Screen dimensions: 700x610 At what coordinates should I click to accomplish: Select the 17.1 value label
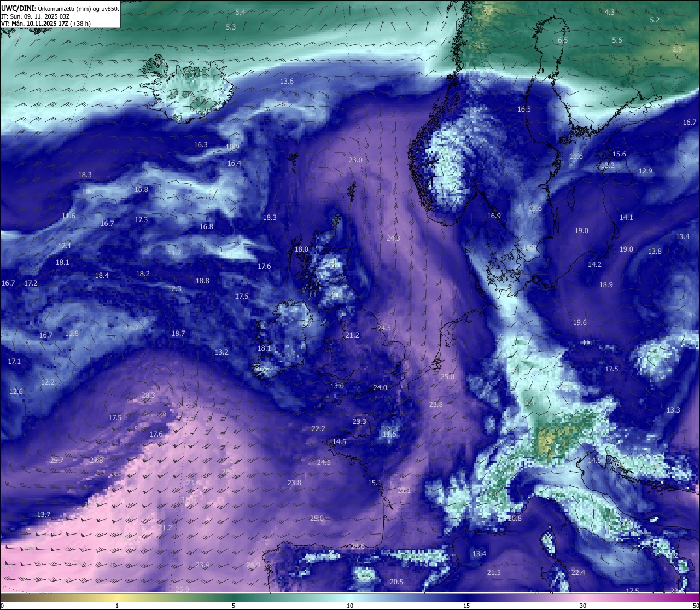(14, 361)
